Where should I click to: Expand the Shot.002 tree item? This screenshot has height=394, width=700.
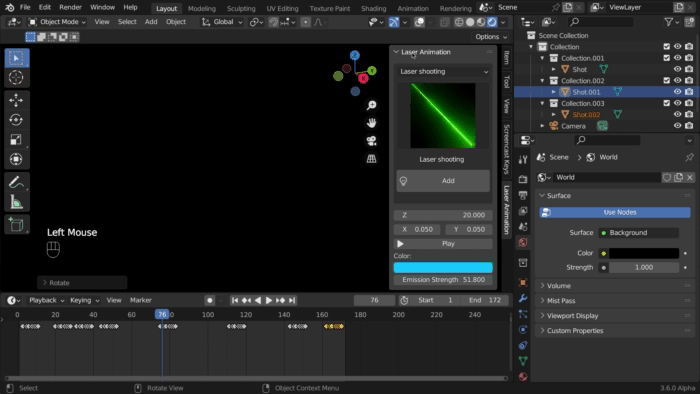tap(554, 115)
